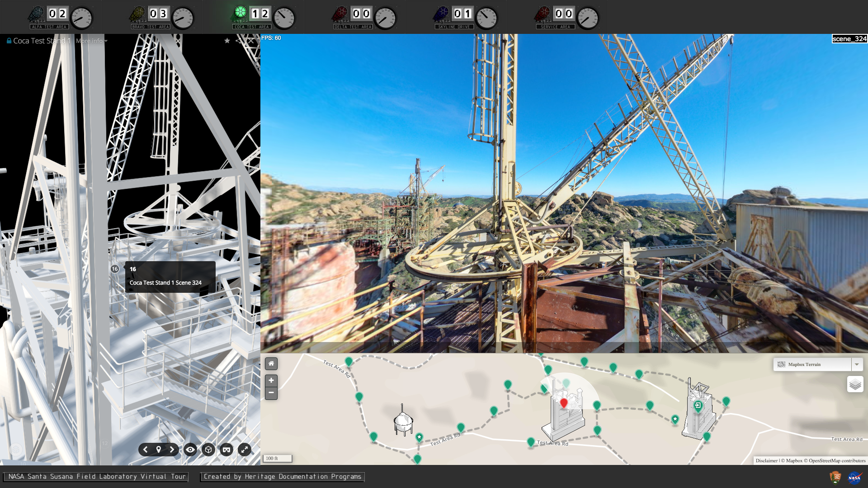Open the 3D model inspector cube icon
The height and width of the screenshot is (488, 868).
click(208, 450)
